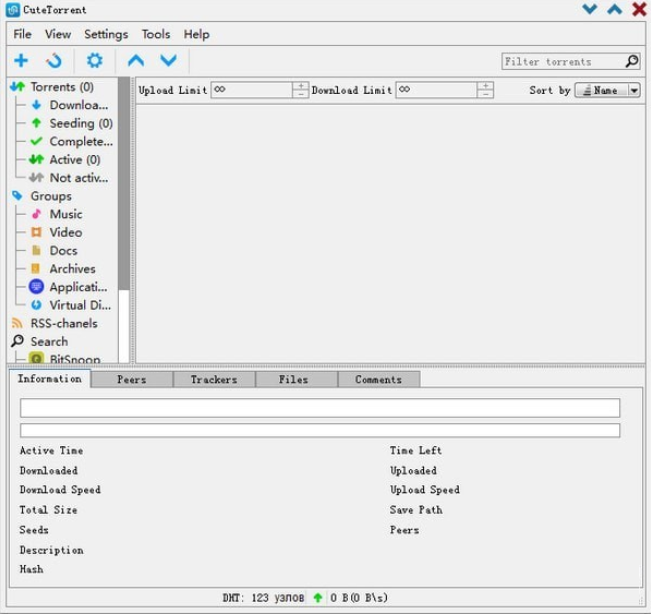651x614 pixels.
Task: Switch to the Trackers tab
Action: coord(214,379)
